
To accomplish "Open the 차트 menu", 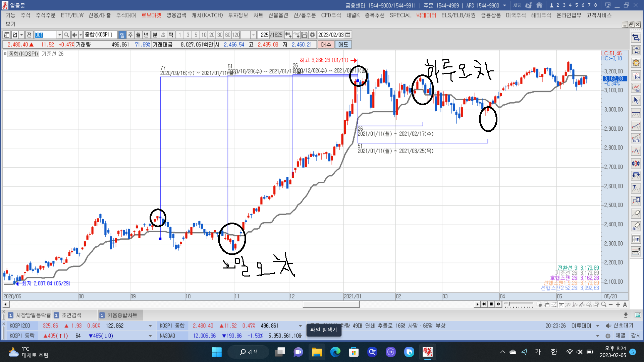I will click(x=258, y=15).
